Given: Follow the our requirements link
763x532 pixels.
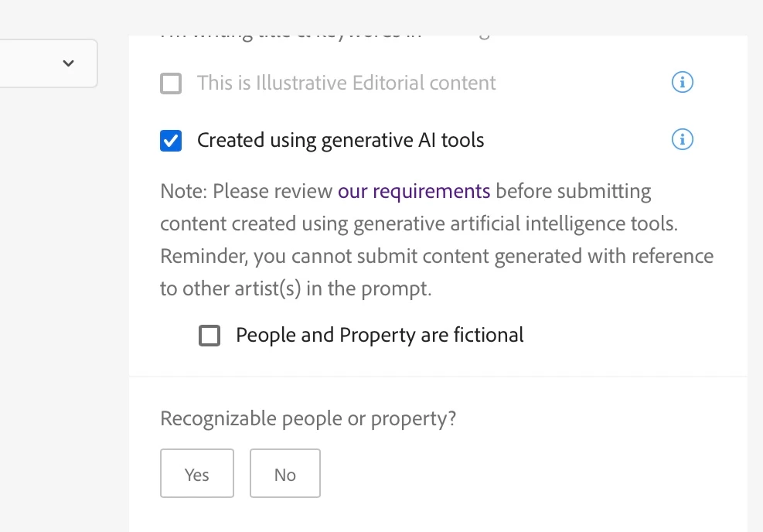Looking at the screenshot, I should [x=414, y=191].
